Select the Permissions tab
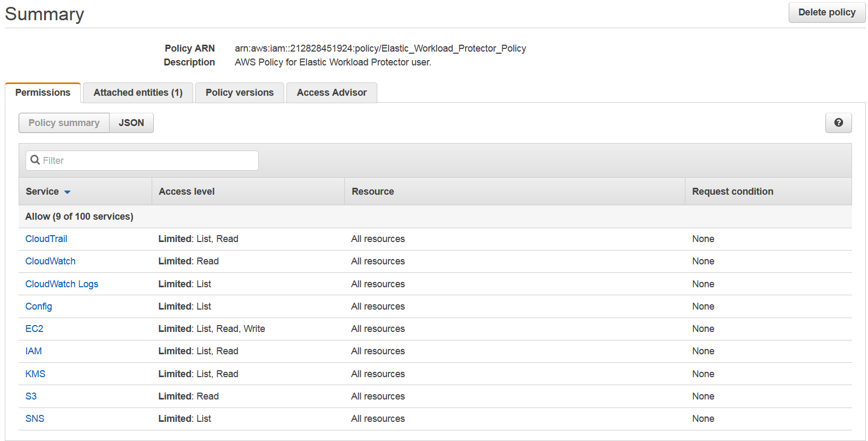This screenshot has width=868, height=441. [x=43, y=93]
